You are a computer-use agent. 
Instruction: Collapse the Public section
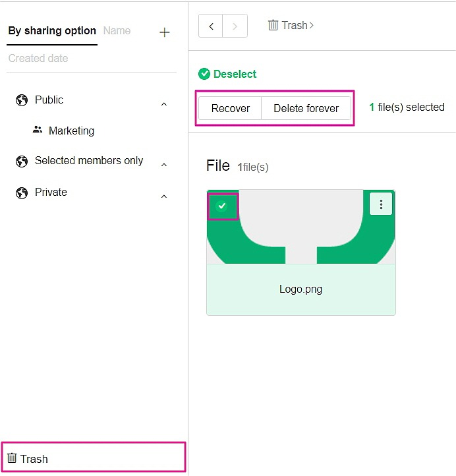point(164,104)
